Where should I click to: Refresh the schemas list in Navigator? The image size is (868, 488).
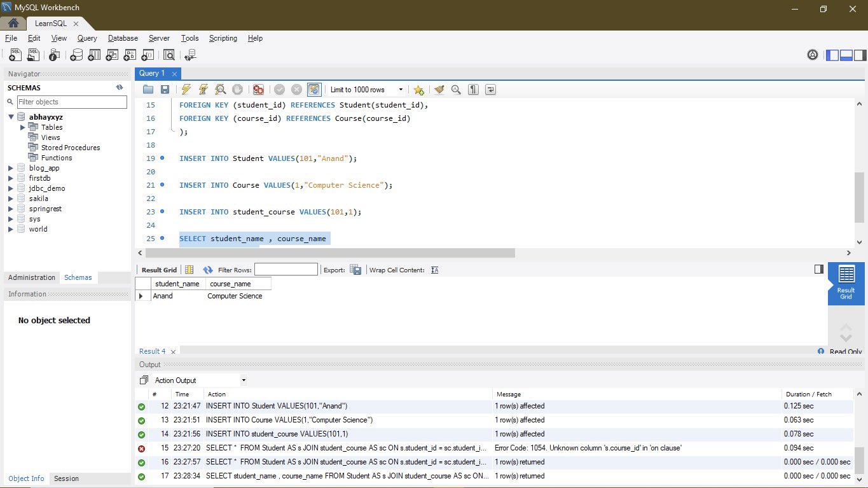pyautogui.click(x=119, y=88)
